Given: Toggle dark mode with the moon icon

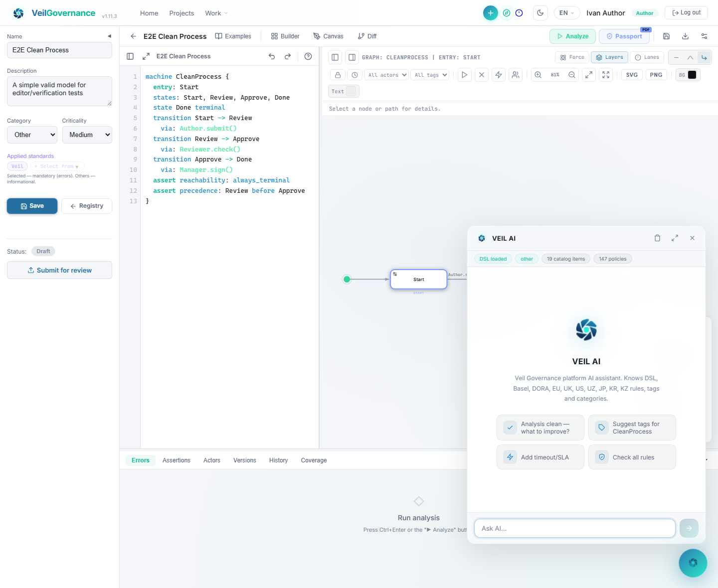Looking at the screenshot, I should point(540,13).
